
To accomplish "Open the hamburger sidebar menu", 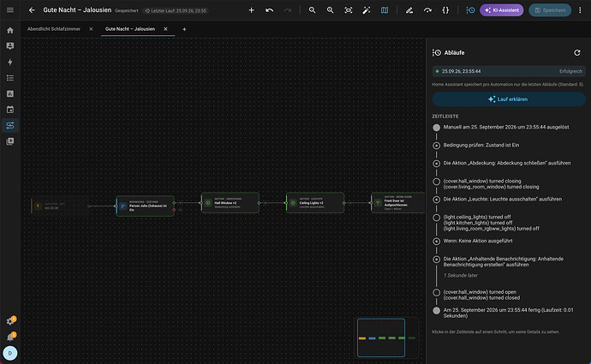I will 10,10.
